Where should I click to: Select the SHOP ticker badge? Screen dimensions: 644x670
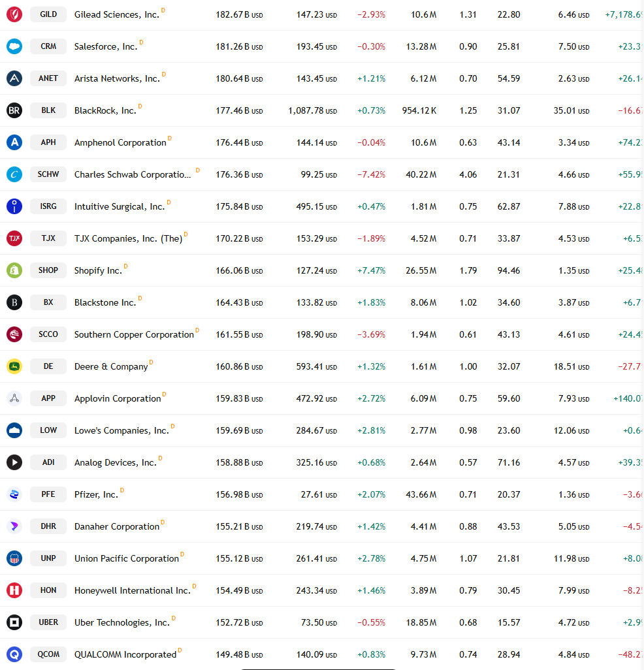pyautogui.click(x=48, y=270)
